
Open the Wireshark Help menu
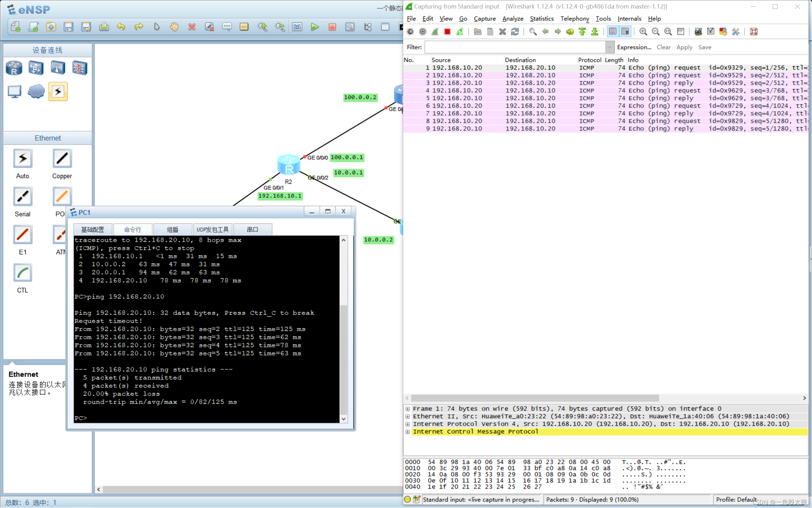click(x=654, y=19)
